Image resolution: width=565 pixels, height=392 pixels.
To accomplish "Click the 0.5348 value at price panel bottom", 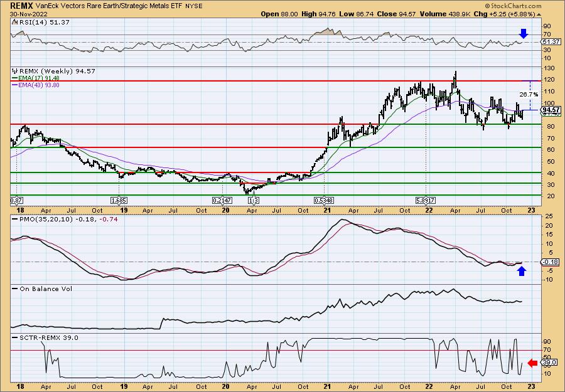I will tap(324, 200).
